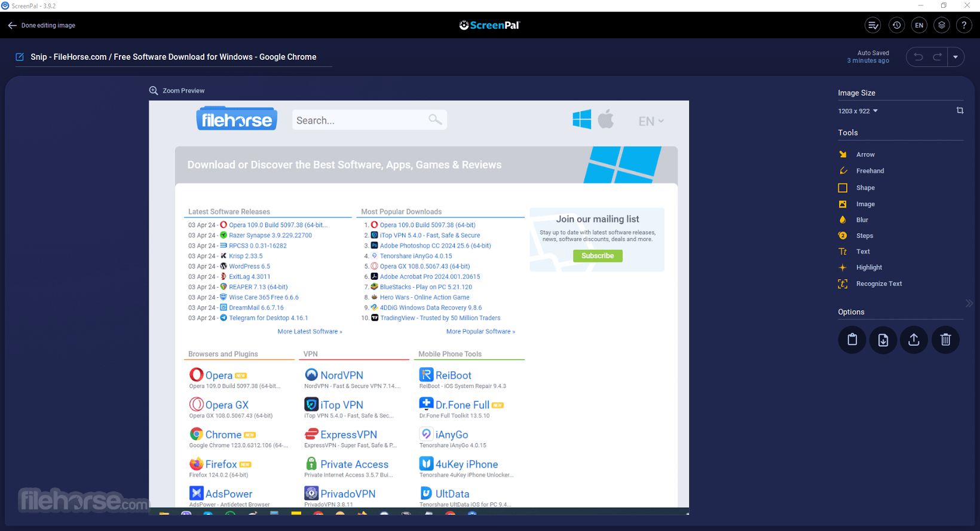
Task: Click WordPress 6.5 text
Action: pos(249,267)
